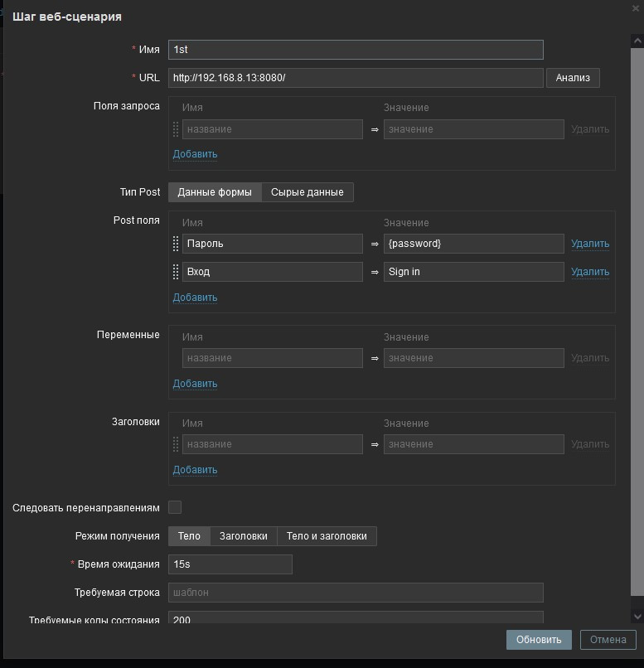Click drag handle beside Пароль post field

pos(176,244)
